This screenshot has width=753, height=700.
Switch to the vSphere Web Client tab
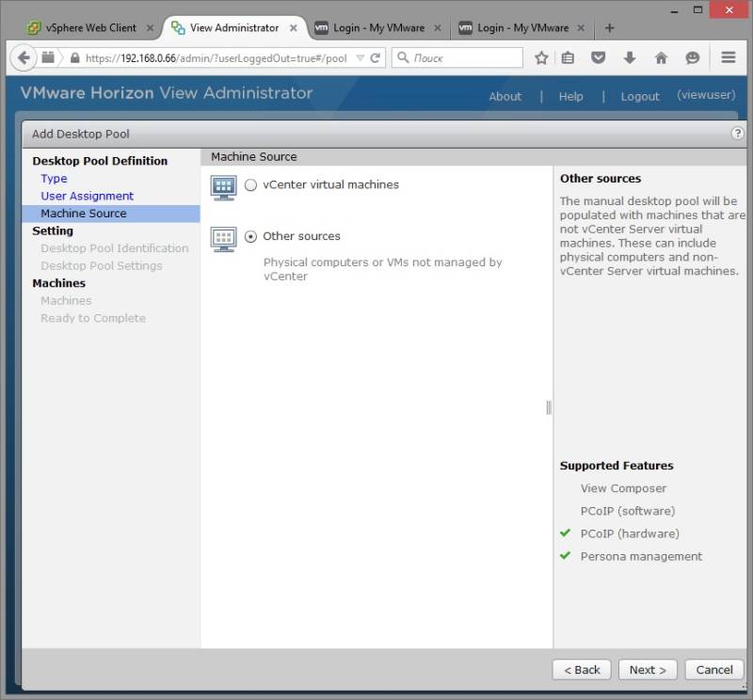pos(90,28)
